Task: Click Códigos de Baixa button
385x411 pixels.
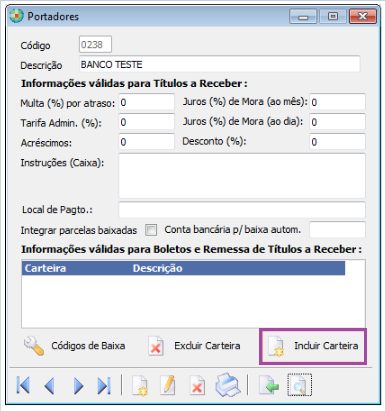Action: (74, 346)
